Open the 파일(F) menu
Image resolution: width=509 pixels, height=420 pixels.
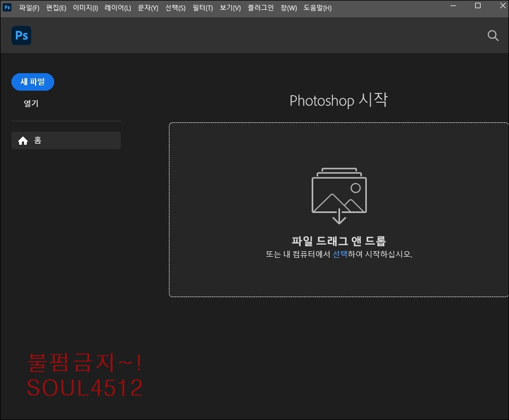(29, 8)
